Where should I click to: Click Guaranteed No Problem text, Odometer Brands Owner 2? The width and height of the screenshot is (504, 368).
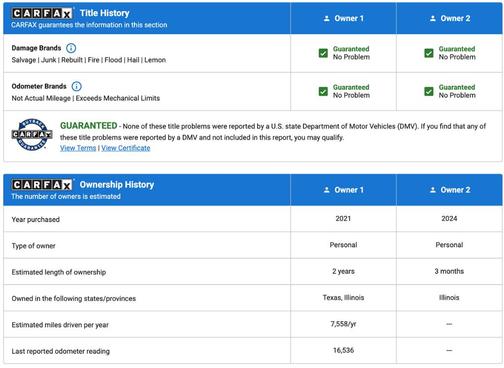457,91
